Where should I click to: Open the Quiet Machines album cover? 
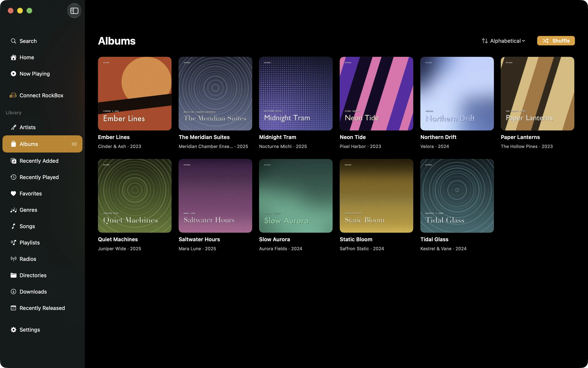pos(135,196)
